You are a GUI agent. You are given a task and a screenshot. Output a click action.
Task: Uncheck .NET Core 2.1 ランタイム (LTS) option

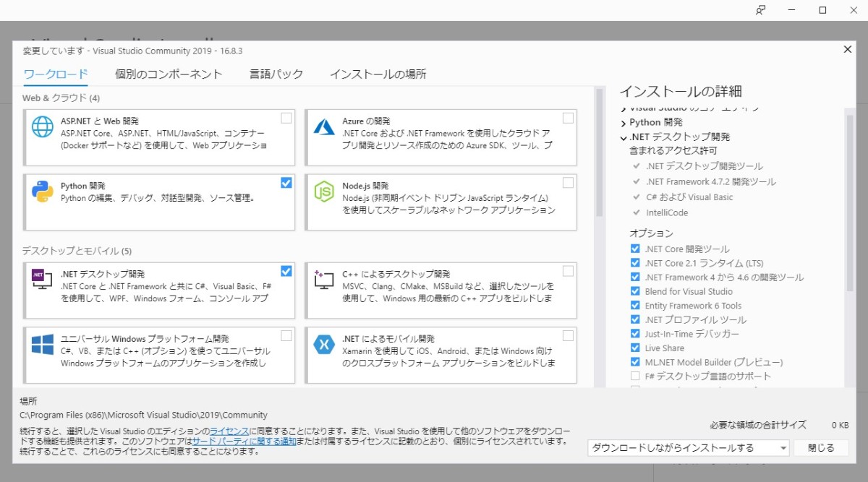pyautogui.click(x=635, y=263)
